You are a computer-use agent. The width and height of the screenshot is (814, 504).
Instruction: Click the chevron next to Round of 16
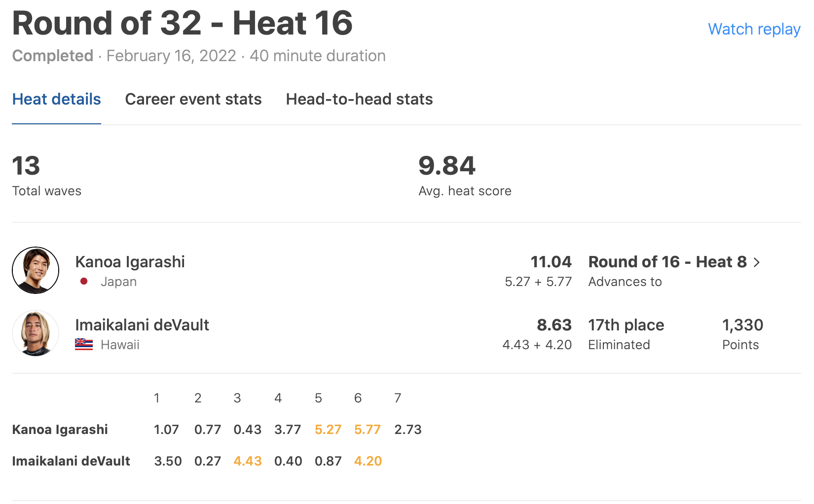757,262
